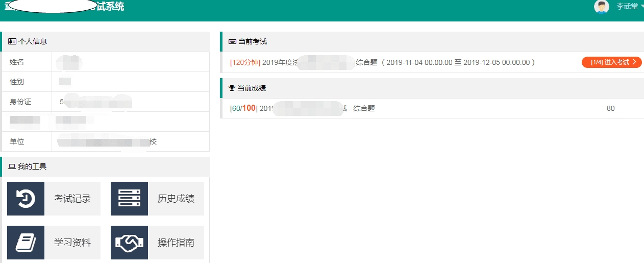This screenshot has width=644, height=263.
Task: Open the 历史成绩 list icon
Action: [129, 199]
